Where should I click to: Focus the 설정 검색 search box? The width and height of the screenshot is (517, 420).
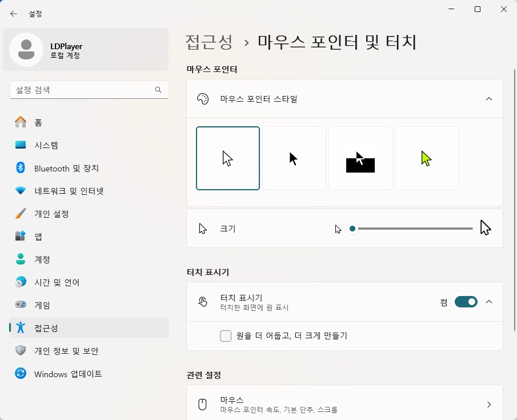[x=89, y=90]
